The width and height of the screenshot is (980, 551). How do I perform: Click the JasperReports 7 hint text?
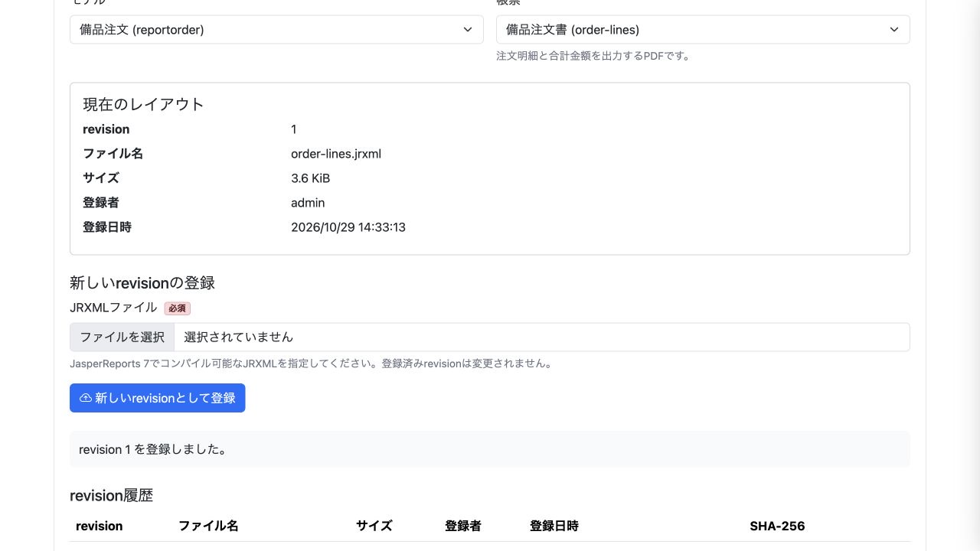coord(311,364)
